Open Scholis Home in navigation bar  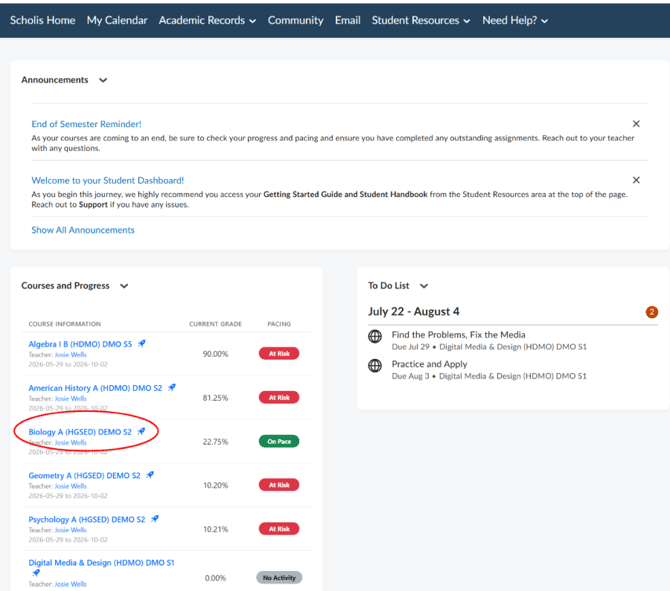42,20
